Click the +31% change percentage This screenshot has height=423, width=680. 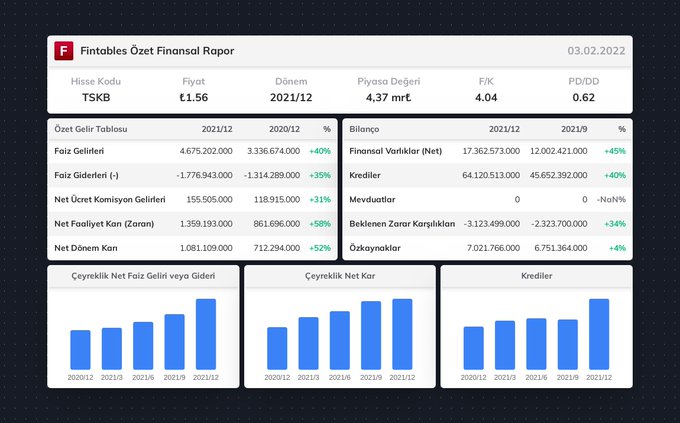(320, 200)
